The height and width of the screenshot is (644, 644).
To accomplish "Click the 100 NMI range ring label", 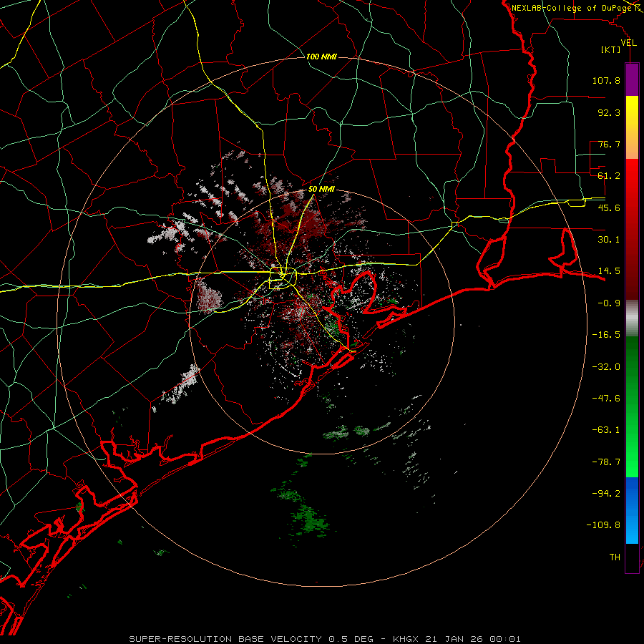I will [x=321, y=57].
